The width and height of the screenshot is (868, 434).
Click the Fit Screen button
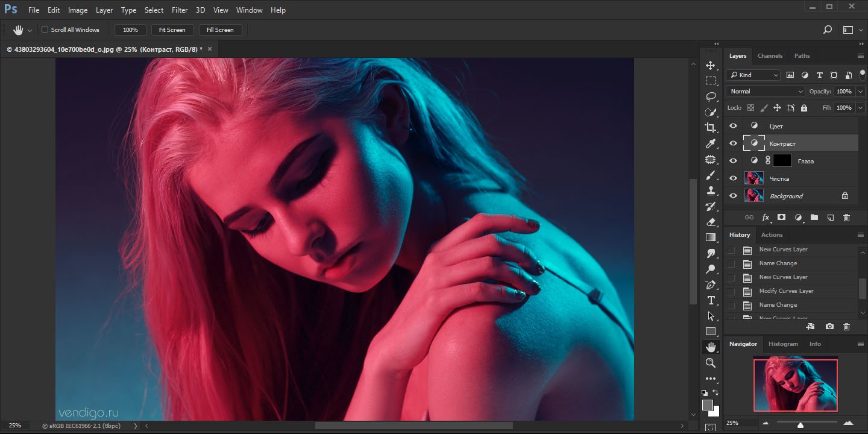[172, 30]
